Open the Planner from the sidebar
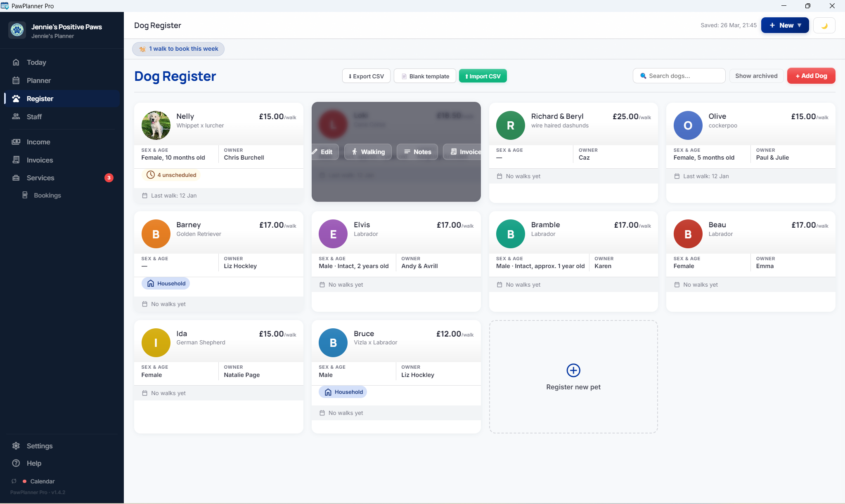Image resolution: width=845 pixels, height=504 pixels. pos(39,80)
